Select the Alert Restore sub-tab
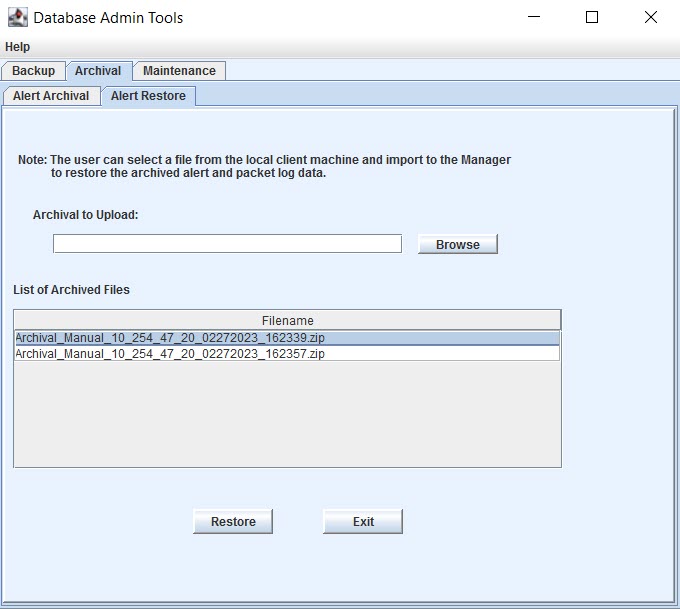Screen dimensions: 680x609 coord(148,96)
